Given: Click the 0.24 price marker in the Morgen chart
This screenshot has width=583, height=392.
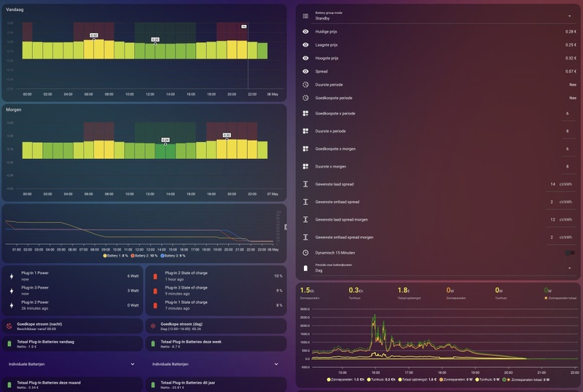Looking at the screenshot, I should (165, 140).
